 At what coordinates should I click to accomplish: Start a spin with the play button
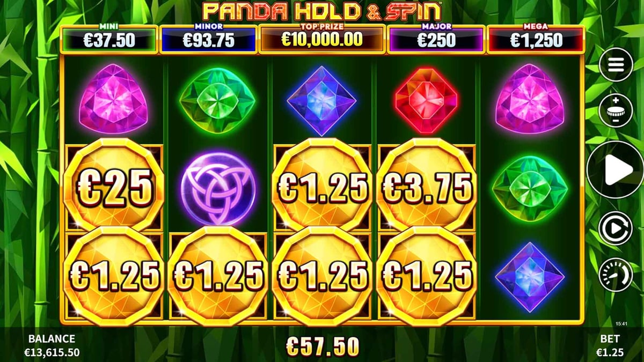click(x=616, y=169)
